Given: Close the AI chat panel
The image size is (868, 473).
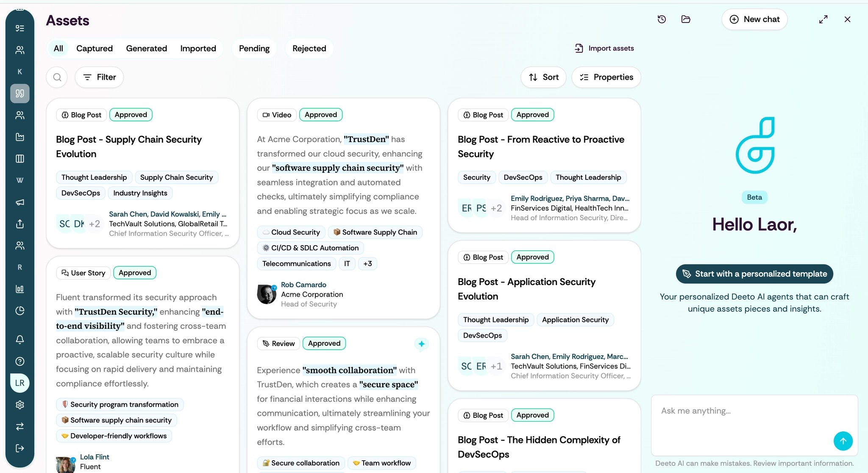Looking at the screenshot, I should tap(847, 19).
